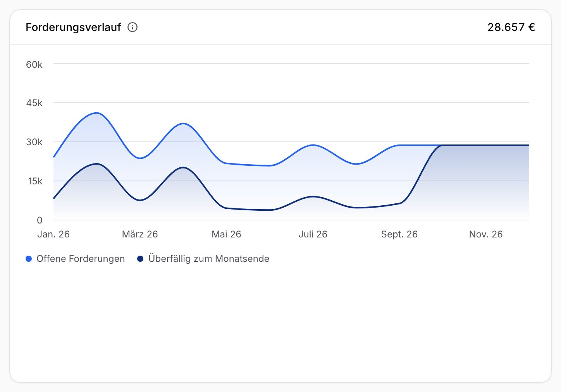Toggle the Offene Forderungen legend entry
This screenshot has width=561, height=392.
75,259
